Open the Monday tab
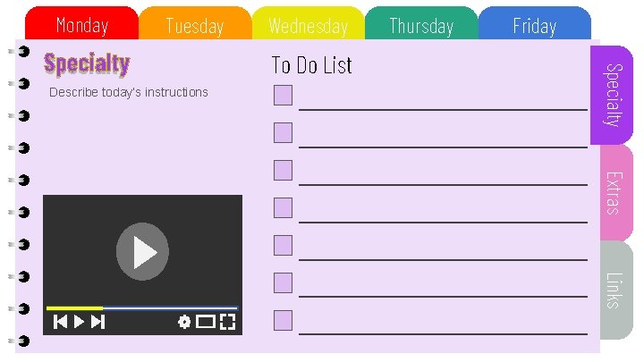 pos(82,25)
